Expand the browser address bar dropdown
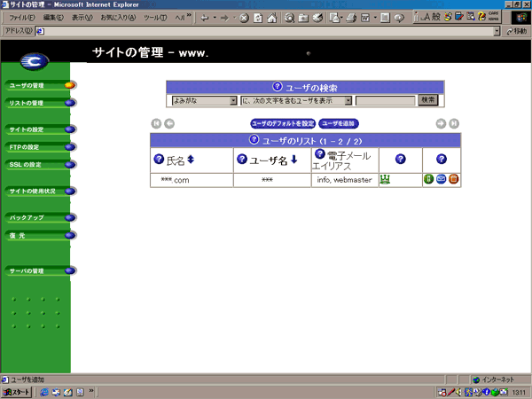The height and width of the screenshot is (399, 532). [497, 31]
